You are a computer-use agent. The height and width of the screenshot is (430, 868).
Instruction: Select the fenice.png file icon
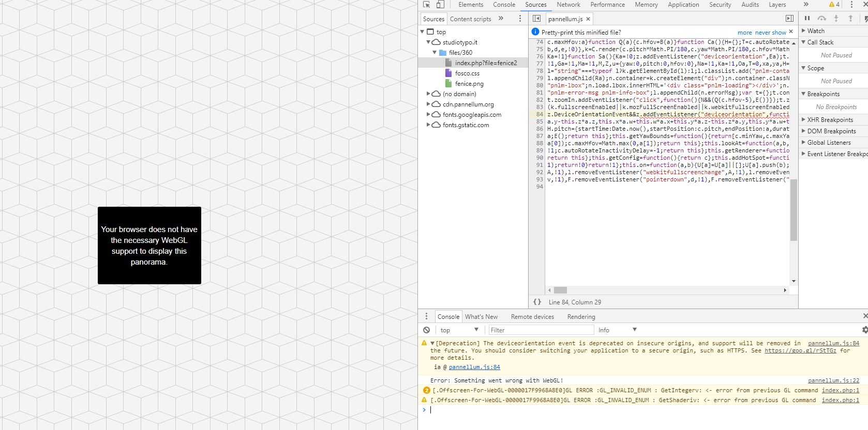click(448, 83)
